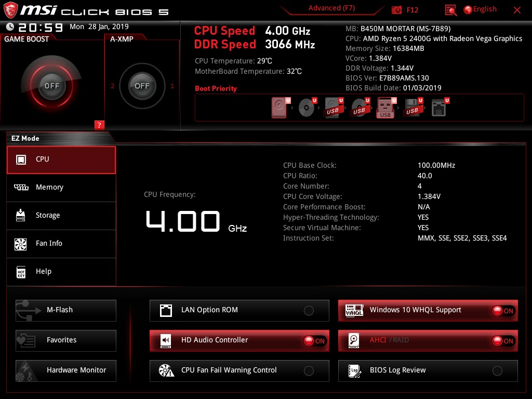The height and width of the screenshot is (399, 532).
Task: Open the red question mark help icon
Action: [99, 125]
